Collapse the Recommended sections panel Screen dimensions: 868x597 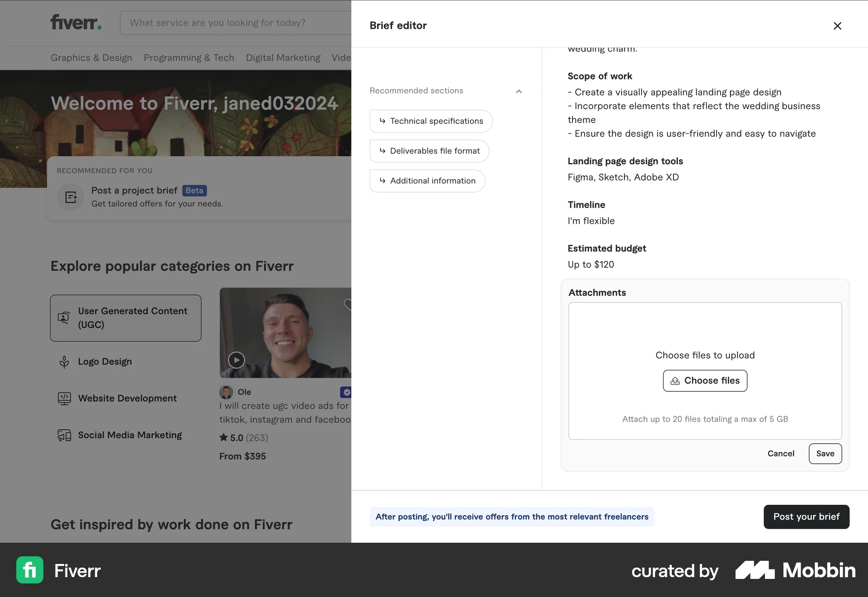coord(519,91)
